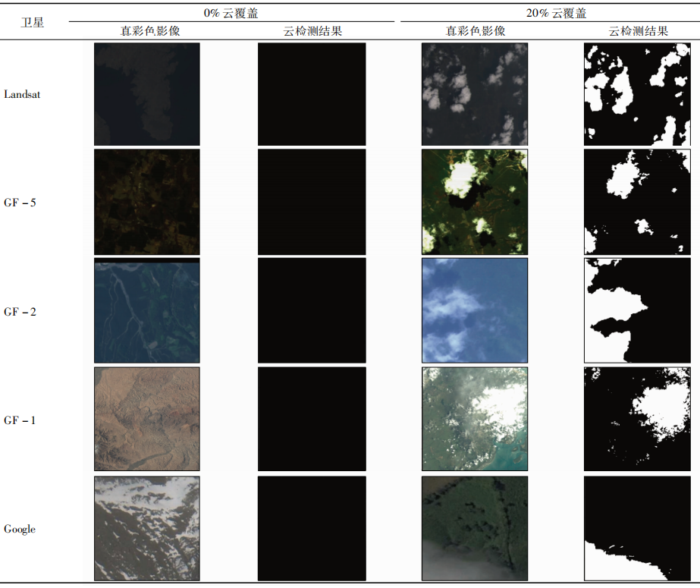This screenshot has width=700, height=588.
Task: Click the '卫星' column header text
Action: pyautogui.click(x=32, y=22)
